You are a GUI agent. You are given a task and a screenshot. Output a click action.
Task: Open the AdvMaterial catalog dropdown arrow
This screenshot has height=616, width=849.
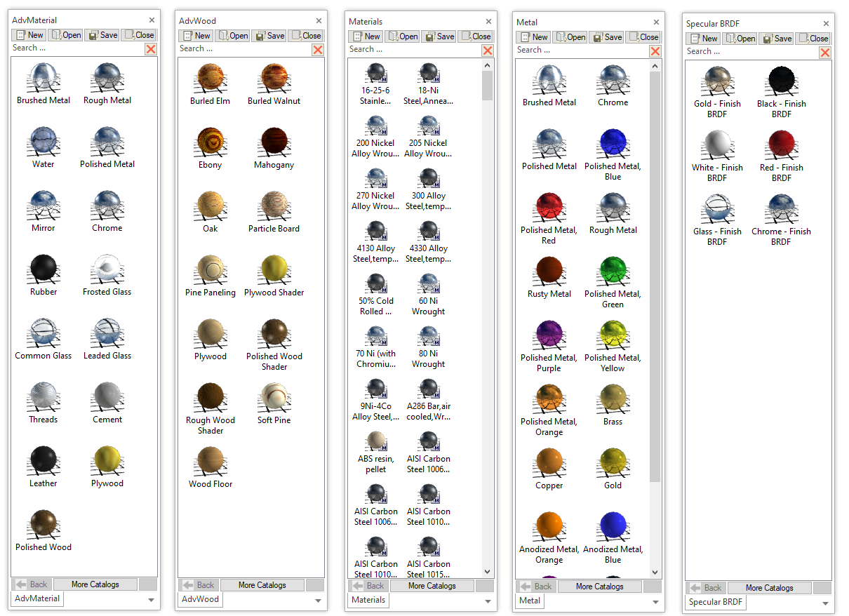(x=151, y=600)
